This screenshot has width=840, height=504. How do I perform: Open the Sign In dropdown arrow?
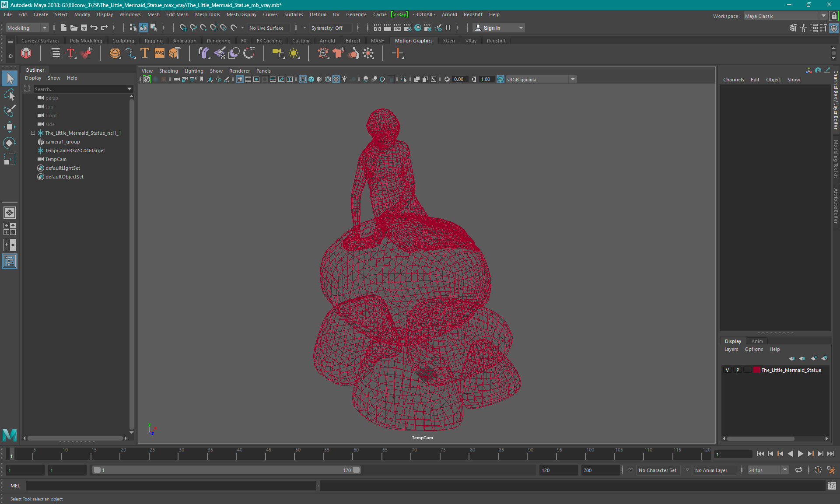pos(521,28)
